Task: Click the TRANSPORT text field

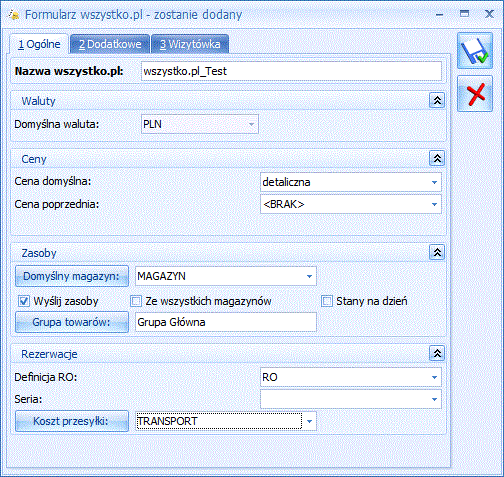Action: (219, 422)
